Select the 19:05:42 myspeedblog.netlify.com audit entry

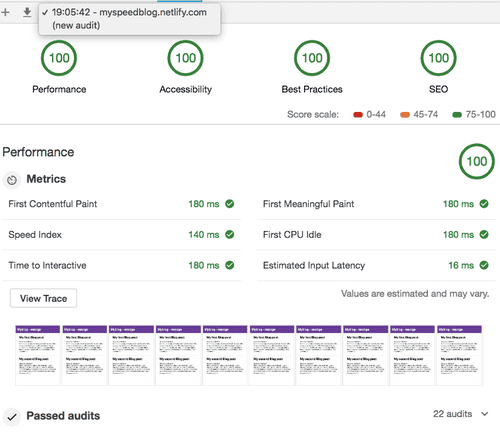[129, 19]
